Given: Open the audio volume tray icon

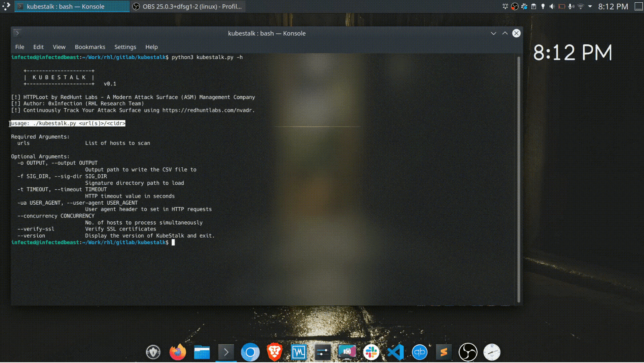Looking at the screenshot, I should 552,7.
